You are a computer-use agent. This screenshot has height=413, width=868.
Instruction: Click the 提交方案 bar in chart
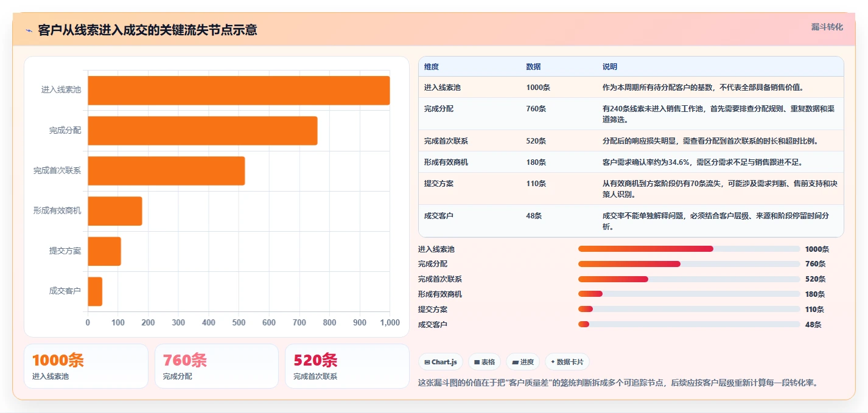[x=105, y=251]
